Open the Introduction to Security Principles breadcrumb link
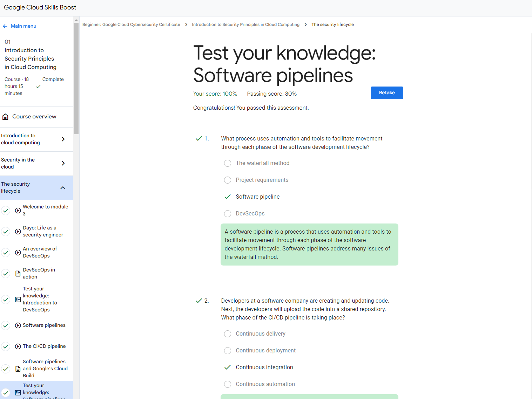The image size is (532, 399). tap(245, 25)
